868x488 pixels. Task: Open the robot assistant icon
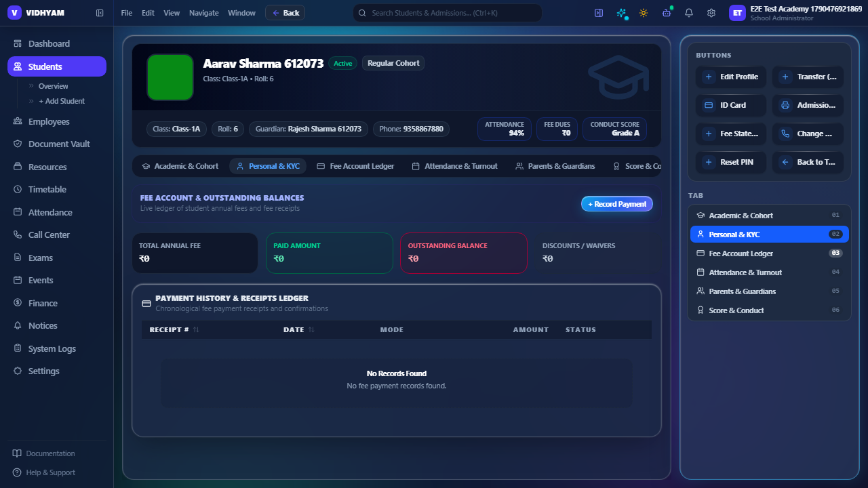[x=667, y=13]
